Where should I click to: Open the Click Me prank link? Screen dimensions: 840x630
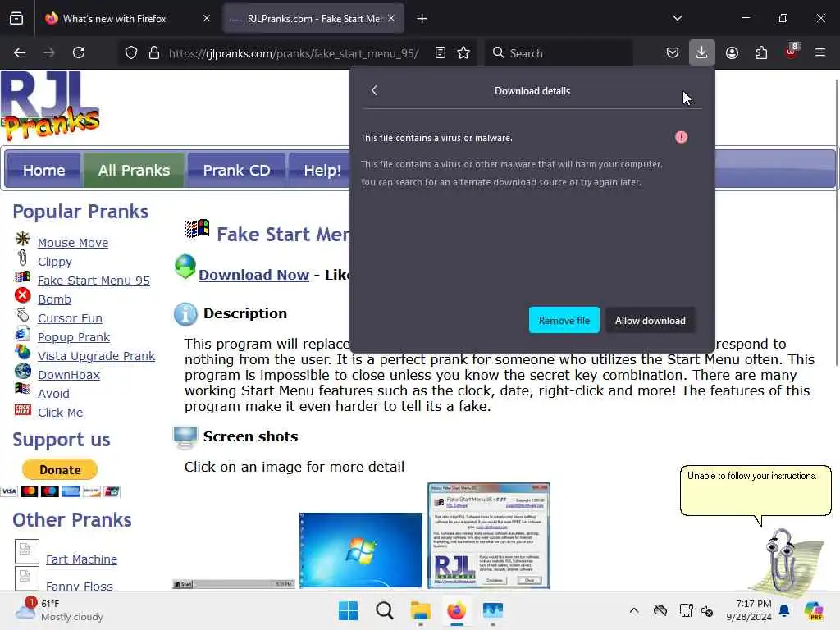(x=60, y=413)
